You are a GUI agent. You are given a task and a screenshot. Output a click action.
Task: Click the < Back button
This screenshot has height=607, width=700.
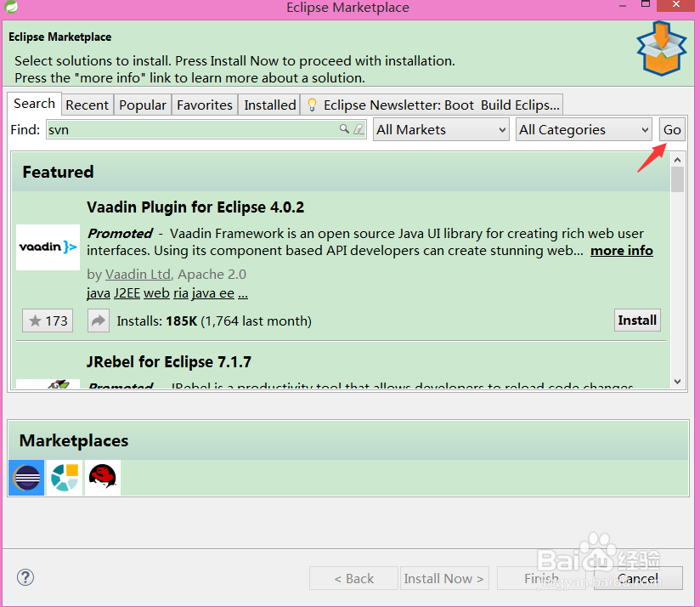pos(353,578)
